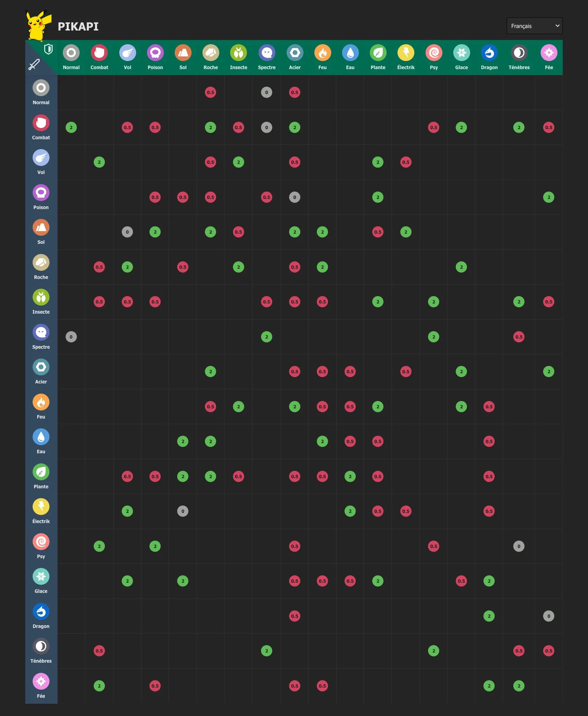
Task: Click the 2 badge for Combat versus Normal
Action: 71,127
